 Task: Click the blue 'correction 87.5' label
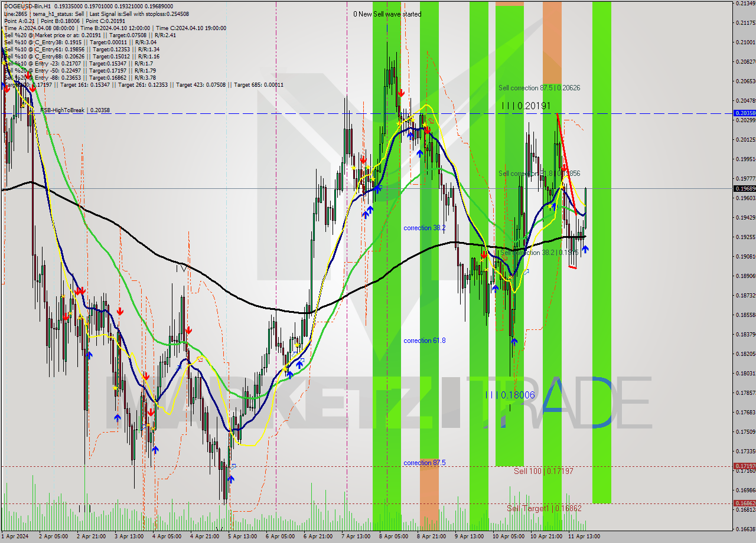pyautogui.click(x=425, y=463)
